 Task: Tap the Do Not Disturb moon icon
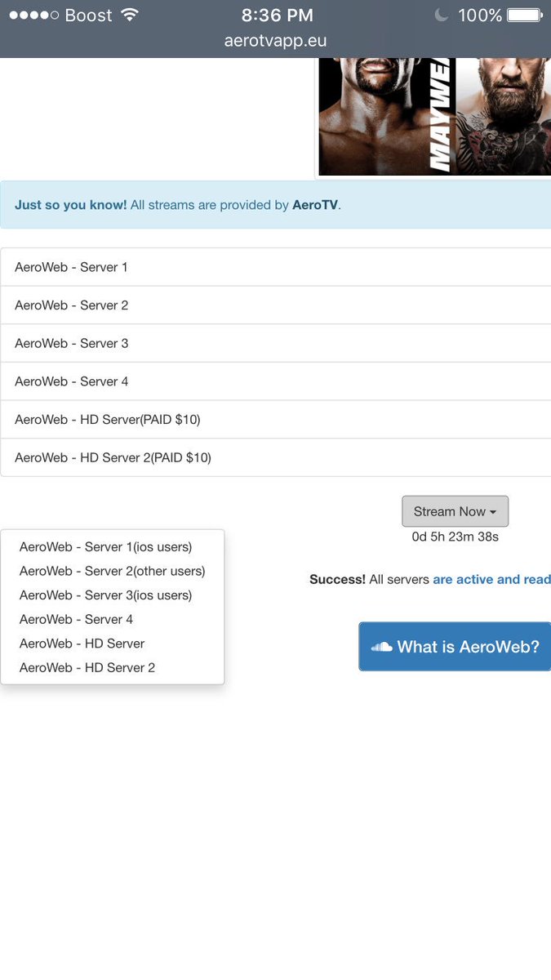[x=442, y=15]
